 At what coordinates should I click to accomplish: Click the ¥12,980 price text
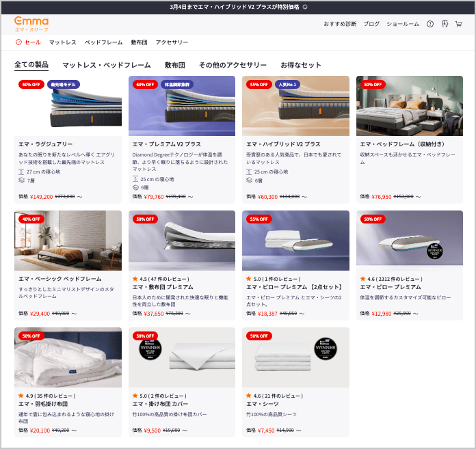pos(382,314)
